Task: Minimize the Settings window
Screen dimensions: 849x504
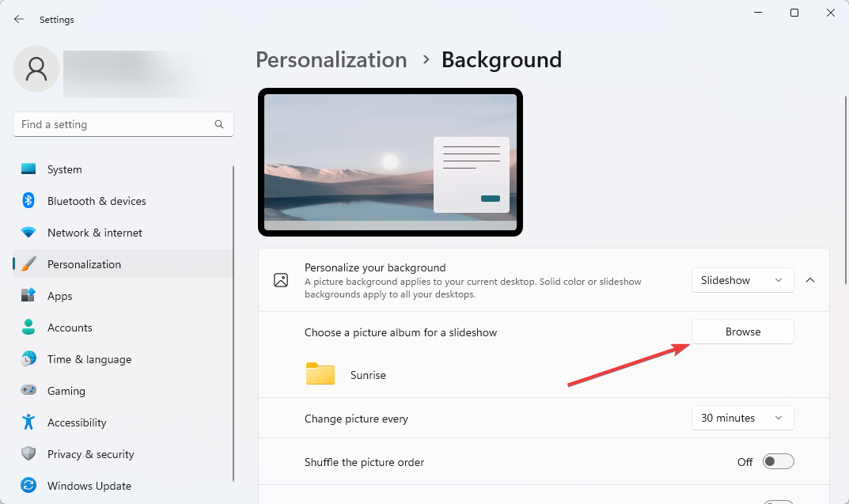Action: [x=758, y=13]
